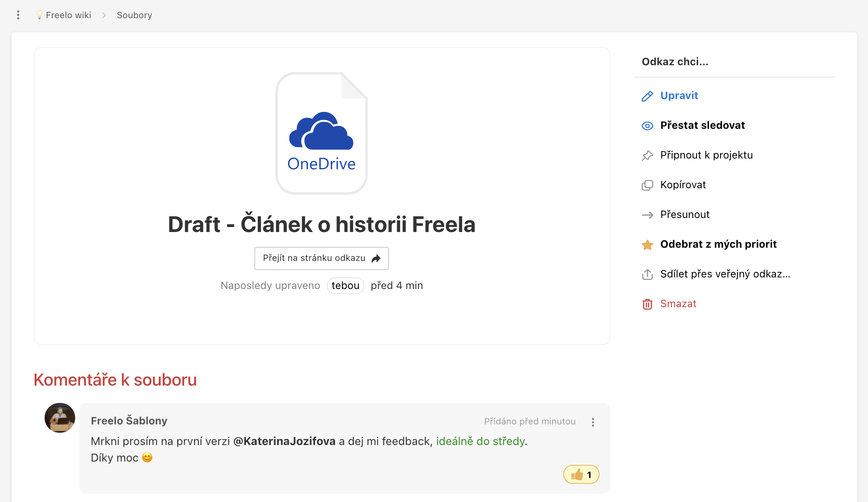Toggle the thumbs-up reaction on the comment
The width and height of the screenshot is (868, 502).
pyautogui.click(x=581, y=475)
